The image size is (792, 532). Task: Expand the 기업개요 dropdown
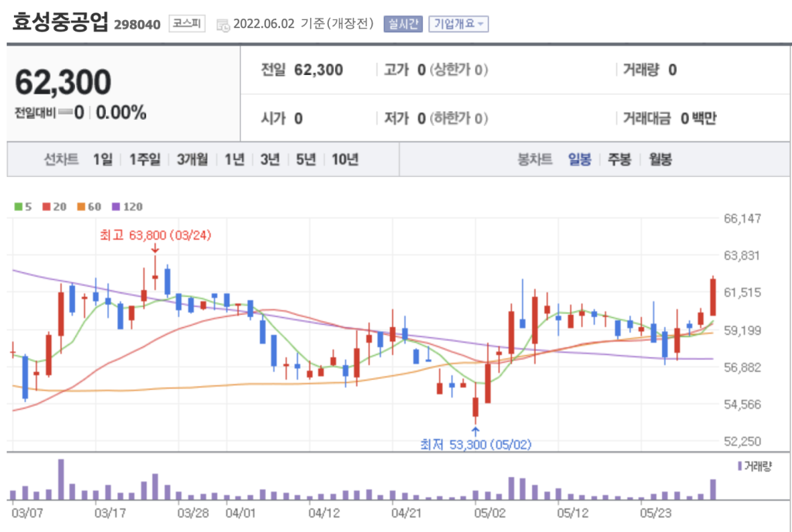[x=459, y=24]
